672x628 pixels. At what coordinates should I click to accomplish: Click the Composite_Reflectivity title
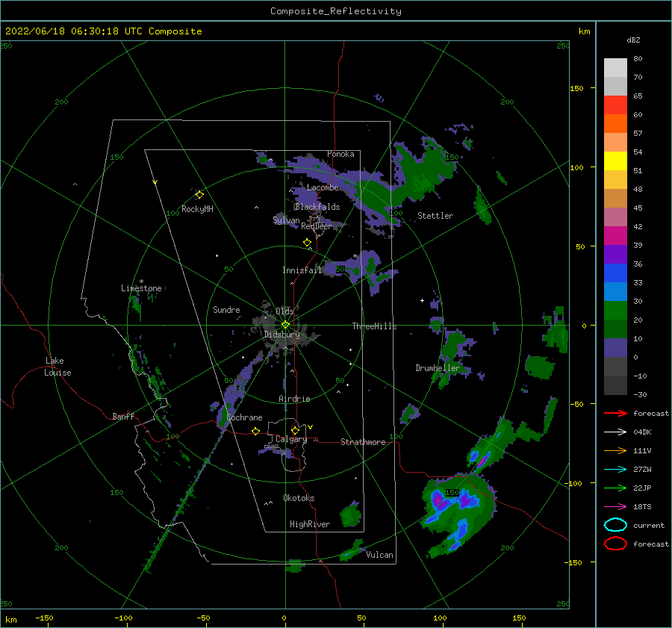pos(336,11)
